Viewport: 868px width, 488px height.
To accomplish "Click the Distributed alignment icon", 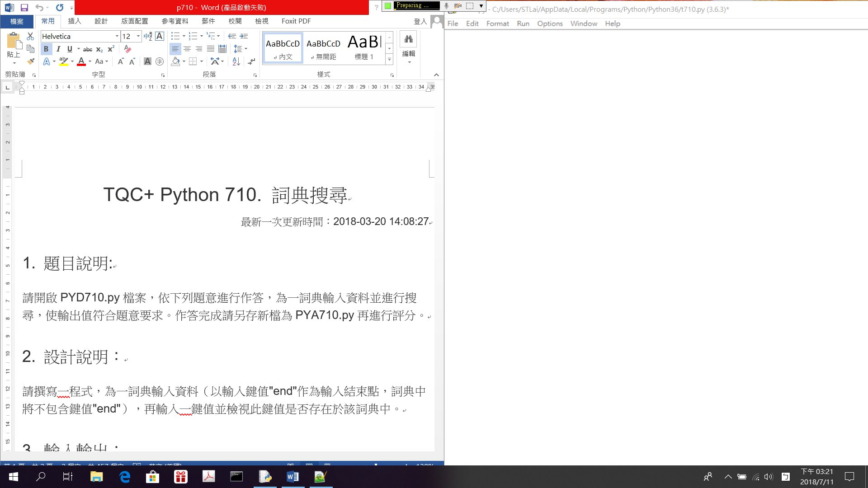I will [x=222, y=49].
